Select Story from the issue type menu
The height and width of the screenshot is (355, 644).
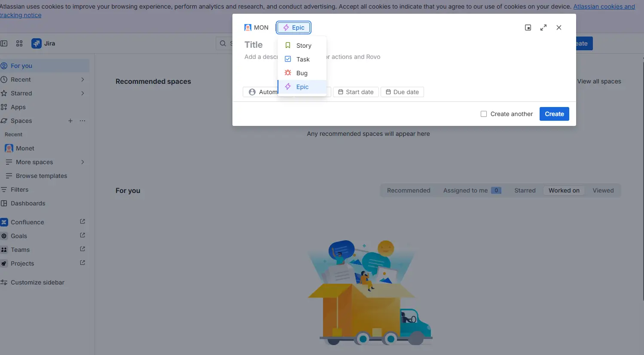click(302, 46)
